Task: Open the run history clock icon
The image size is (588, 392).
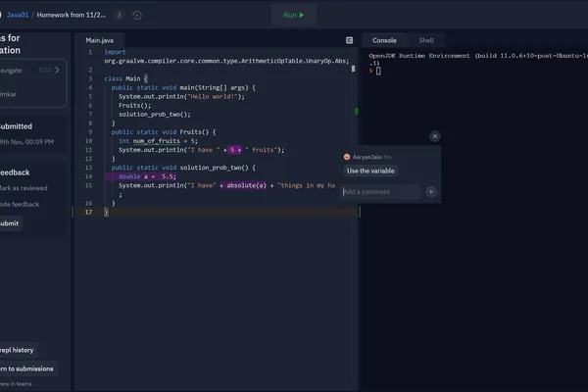Action: point(137,15)
